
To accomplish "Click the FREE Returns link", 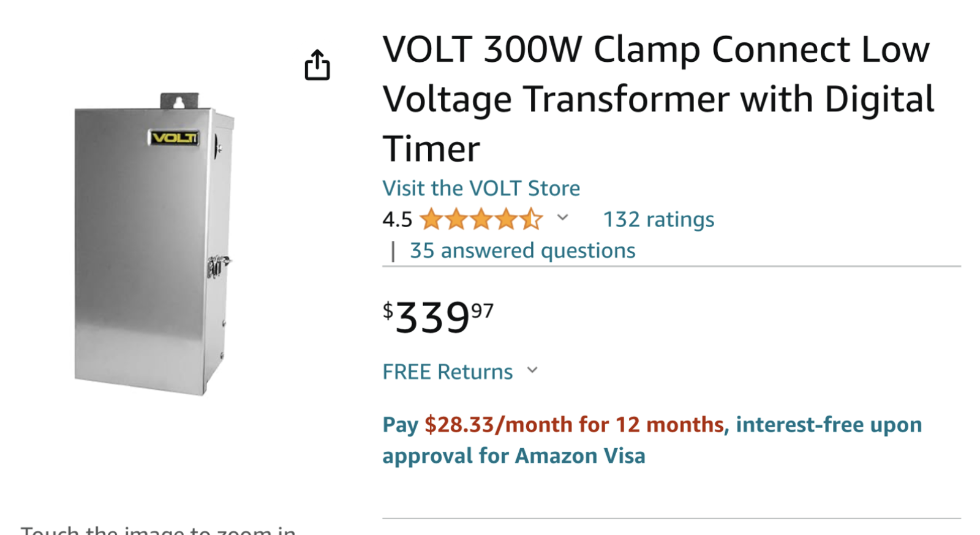I will (448, 372).
